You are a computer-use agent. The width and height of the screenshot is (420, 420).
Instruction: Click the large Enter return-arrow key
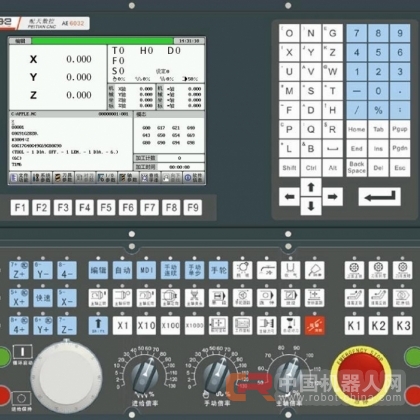[379, 197]
